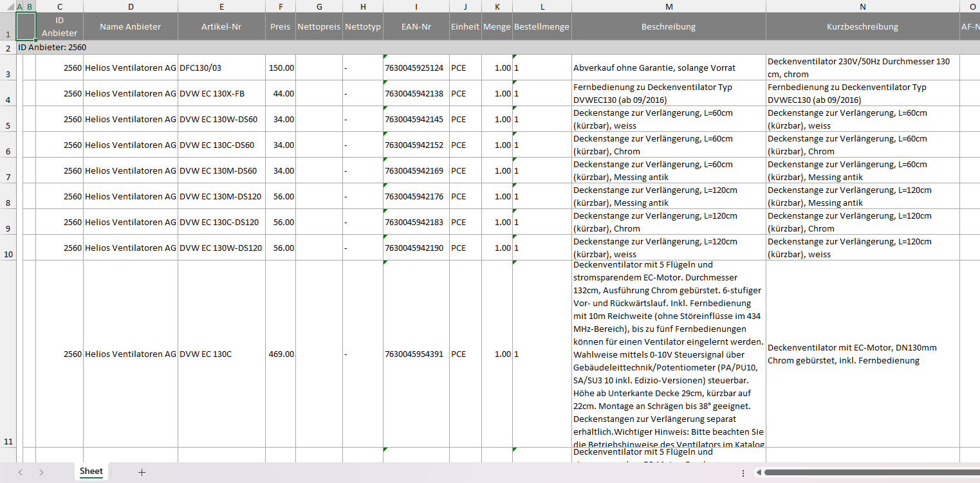Select column K header
This screenshot has height=483, width=980.
pos(497,6)
